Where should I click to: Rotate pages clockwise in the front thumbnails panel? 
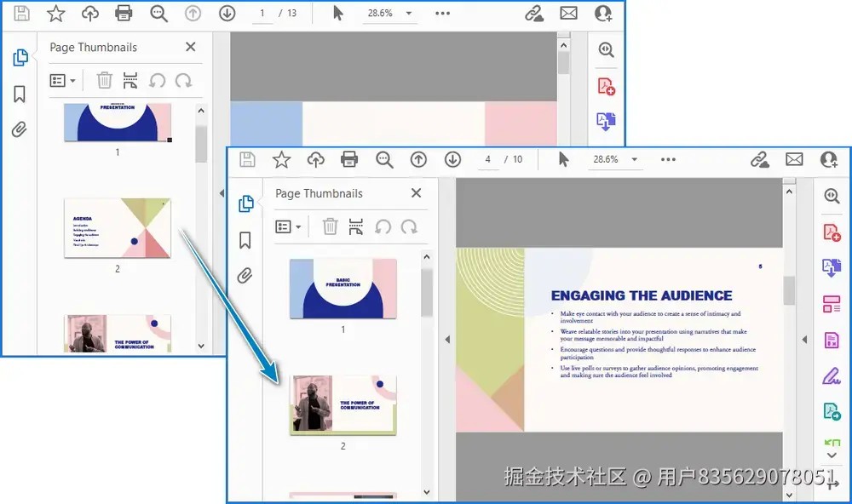409,226
